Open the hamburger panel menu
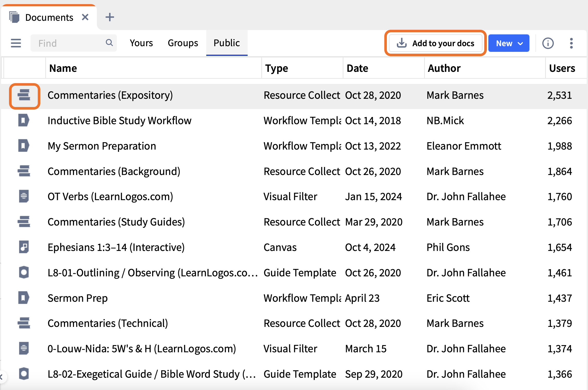This screenshot has width=588, height=390. point(16,43)
